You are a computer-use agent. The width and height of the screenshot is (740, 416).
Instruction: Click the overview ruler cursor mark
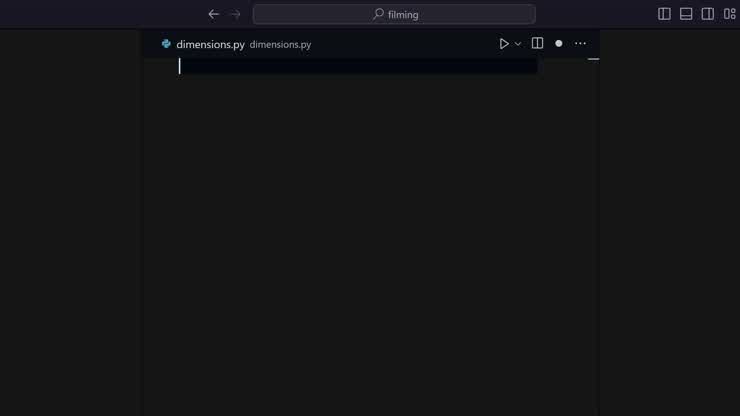click(x=593, y=59)
